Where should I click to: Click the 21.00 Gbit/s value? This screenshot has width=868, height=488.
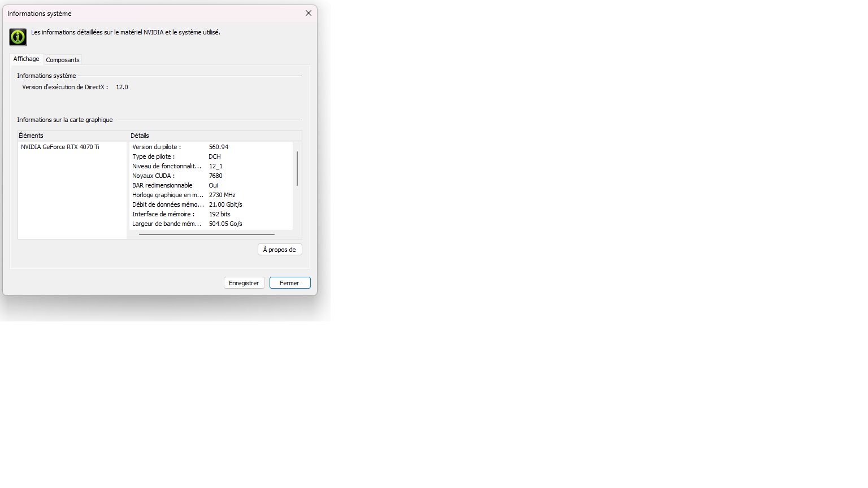click(225, 204)
